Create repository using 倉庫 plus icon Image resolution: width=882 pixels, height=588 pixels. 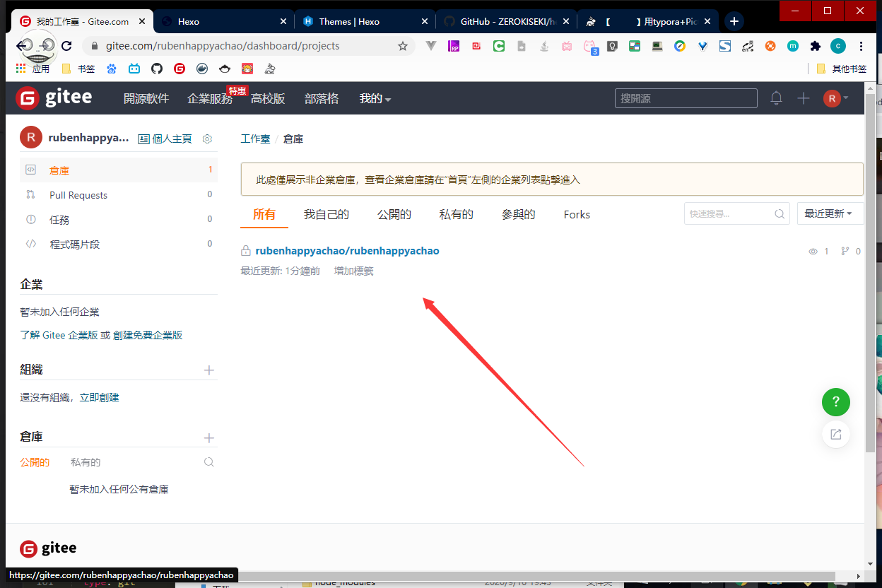[208, 438]
